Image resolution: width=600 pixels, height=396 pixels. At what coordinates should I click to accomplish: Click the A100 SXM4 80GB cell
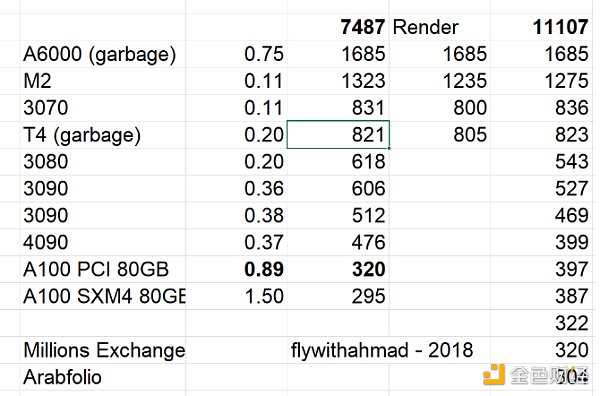click(x=104, y=296)
